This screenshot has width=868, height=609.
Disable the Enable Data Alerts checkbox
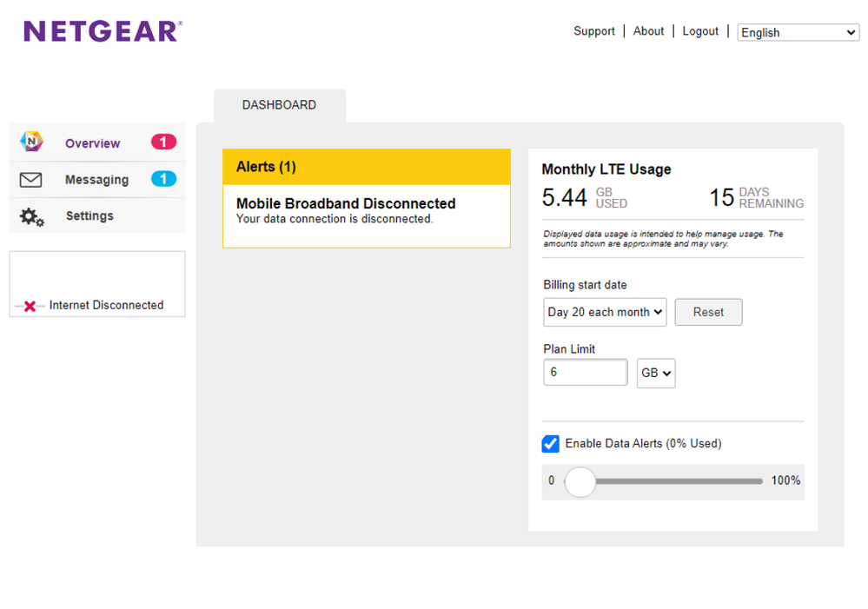551,444
